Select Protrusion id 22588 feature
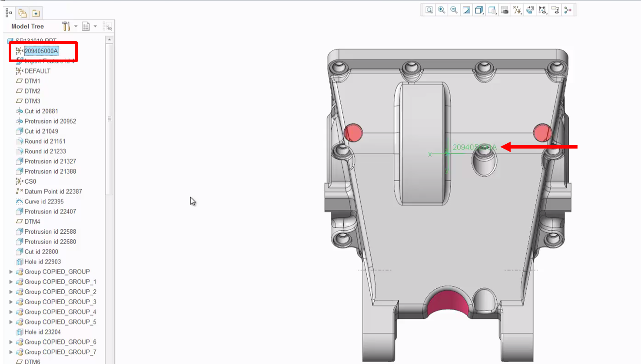The image size is (641, 364). (46, 232)
